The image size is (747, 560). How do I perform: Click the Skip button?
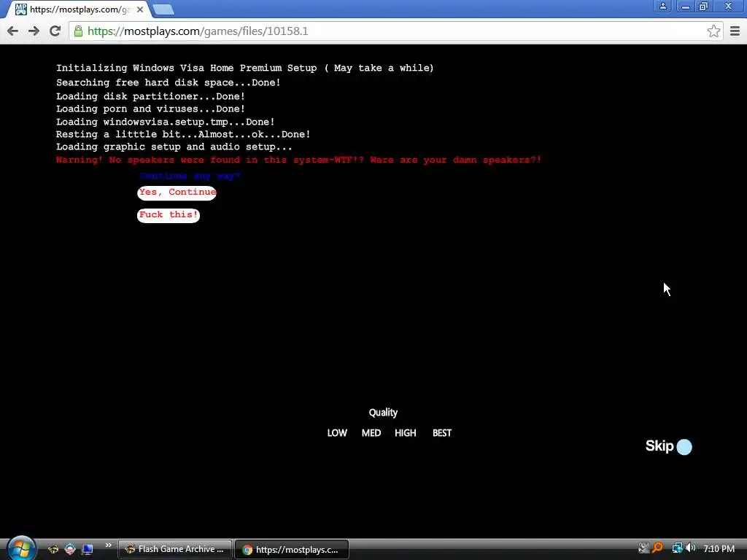pos(668,446)
